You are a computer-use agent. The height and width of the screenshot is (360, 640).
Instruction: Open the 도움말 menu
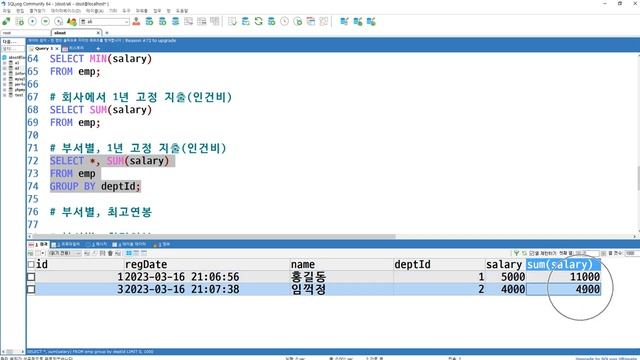point(182,11)
